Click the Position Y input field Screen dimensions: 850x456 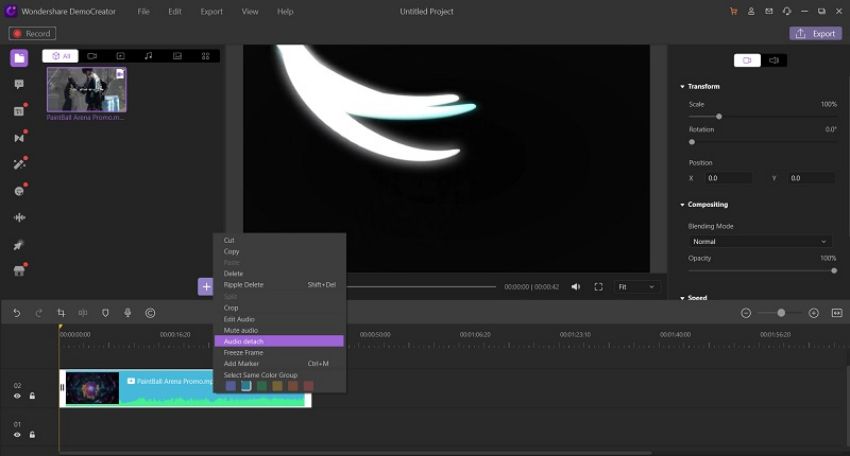(x=811, y=178)
